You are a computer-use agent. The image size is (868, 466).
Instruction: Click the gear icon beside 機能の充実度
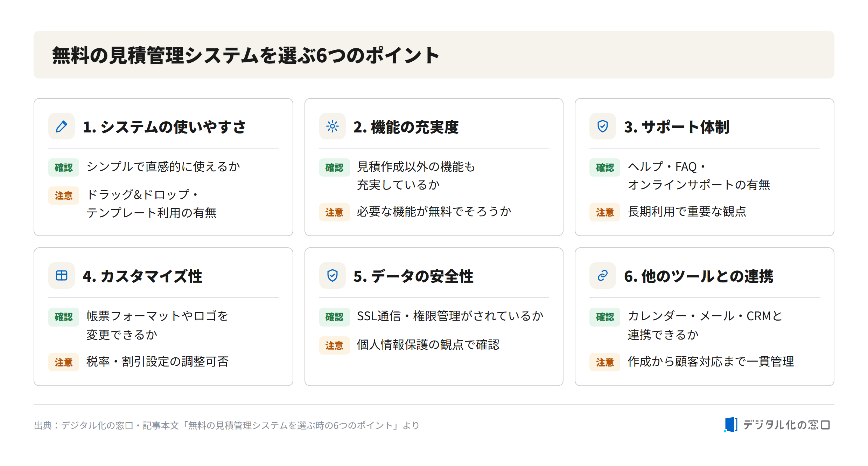(x=332, y=126)
